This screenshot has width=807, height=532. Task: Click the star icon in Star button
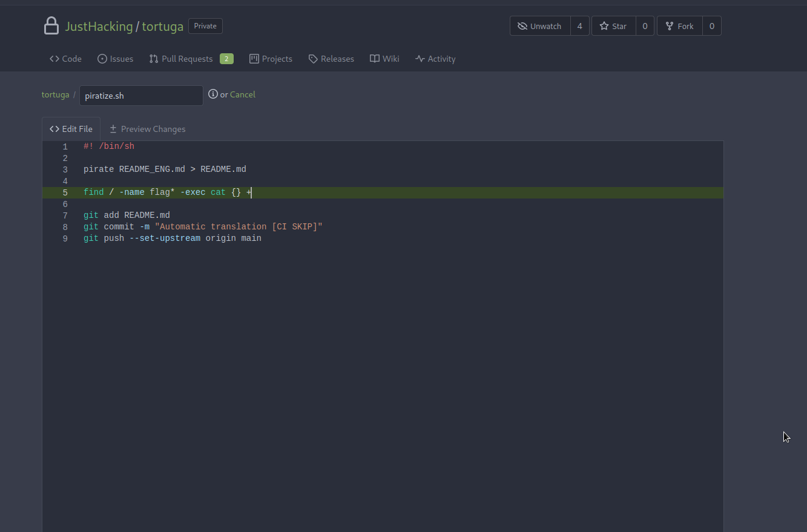604,26
